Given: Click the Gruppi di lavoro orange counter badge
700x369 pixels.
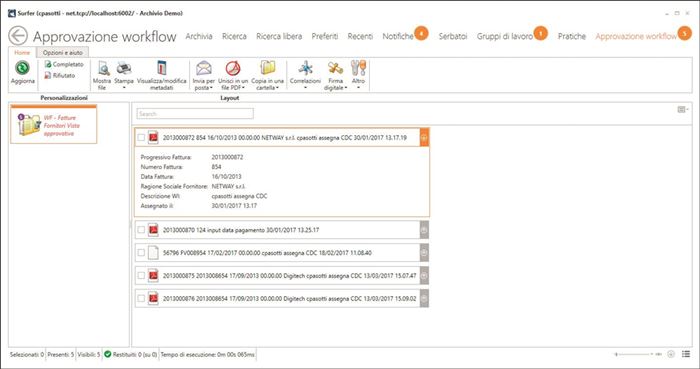Looking at the screenshot, I should [x=540, y=33].
